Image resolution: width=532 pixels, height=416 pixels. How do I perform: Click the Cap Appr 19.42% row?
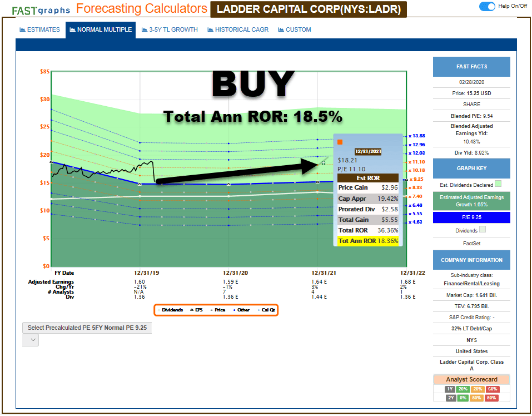tap(368, 199)
